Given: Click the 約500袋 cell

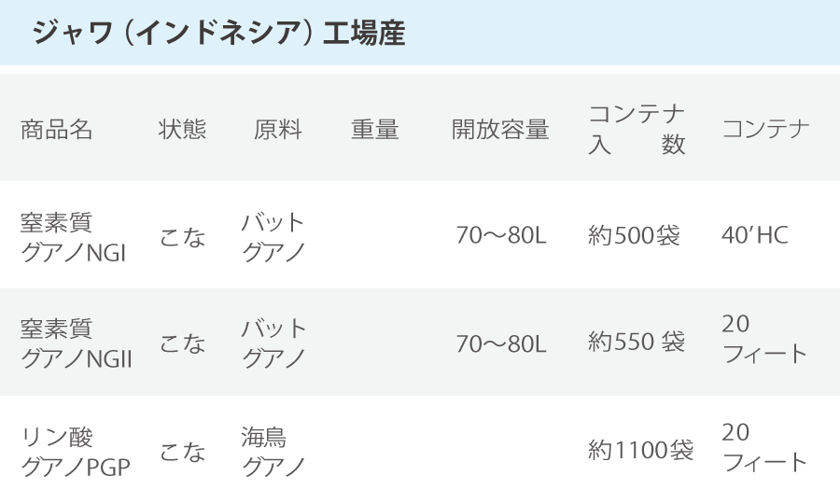Looking at the screenshot, I should point(634,236).
